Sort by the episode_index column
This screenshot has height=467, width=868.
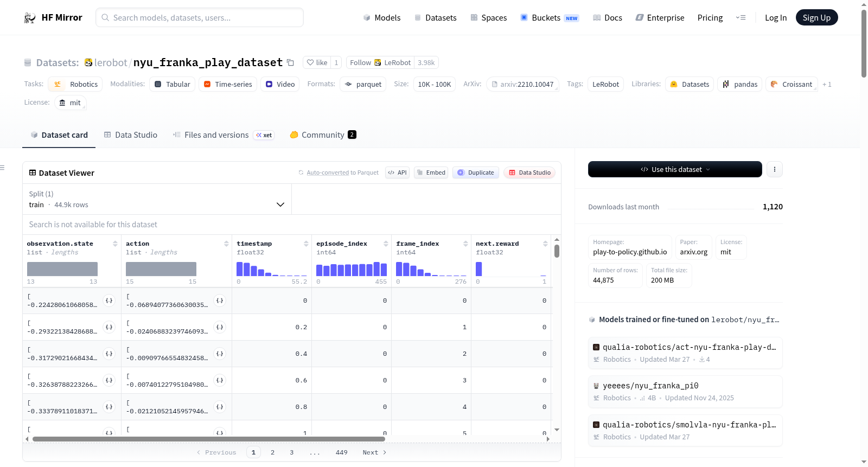click(386, 244)
